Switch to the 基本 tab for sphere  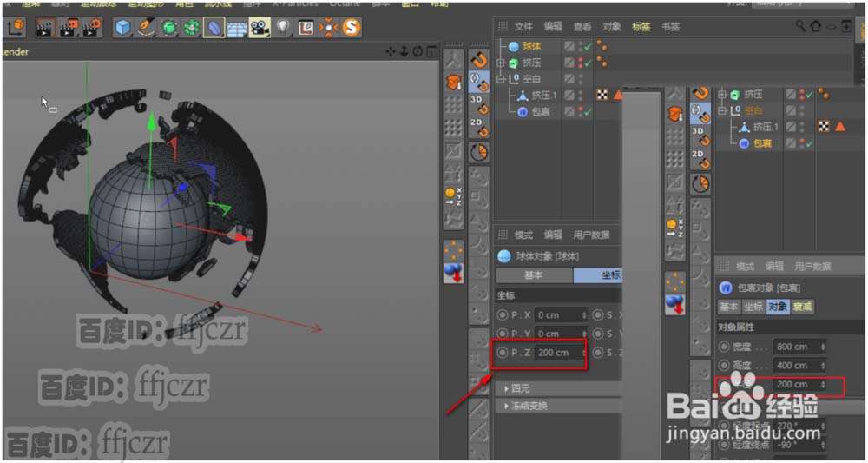click(534, 275)
